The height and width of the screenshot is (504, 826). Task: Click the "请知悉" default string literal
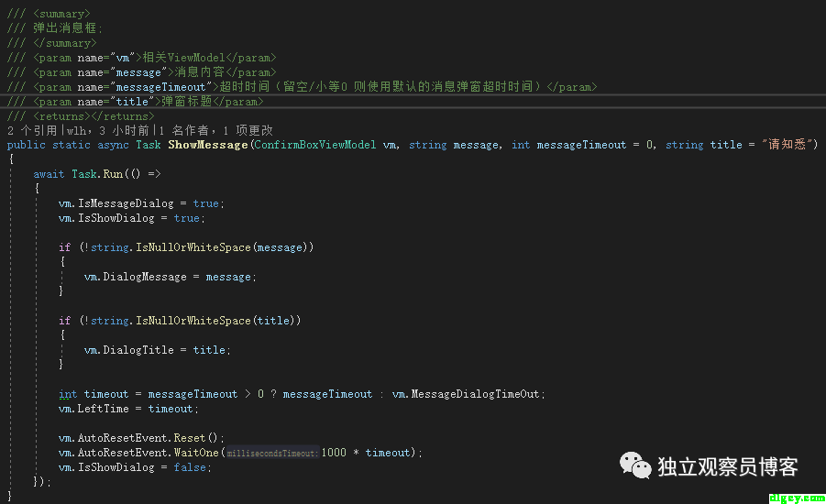tap(787, 145)
